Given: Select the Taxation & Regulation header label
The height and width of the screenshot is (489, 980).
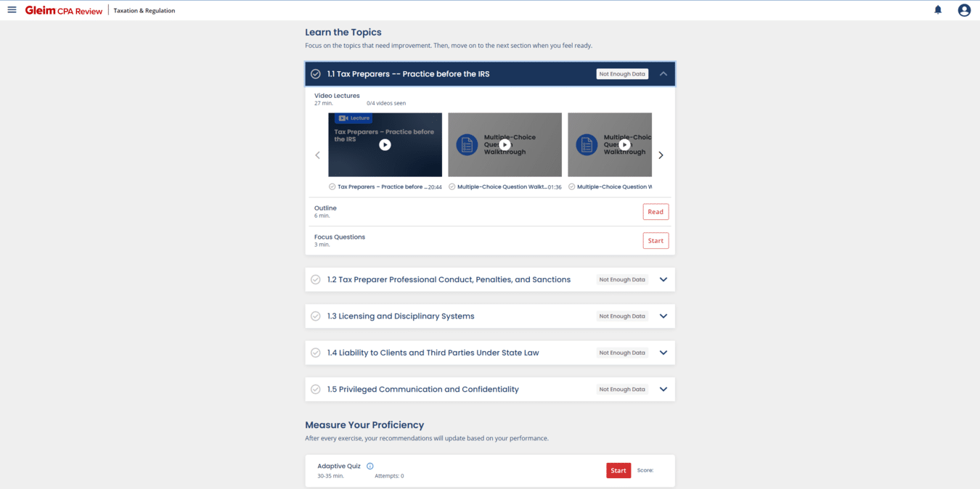Looking at the screenshot, I should [x=144, y=10].
